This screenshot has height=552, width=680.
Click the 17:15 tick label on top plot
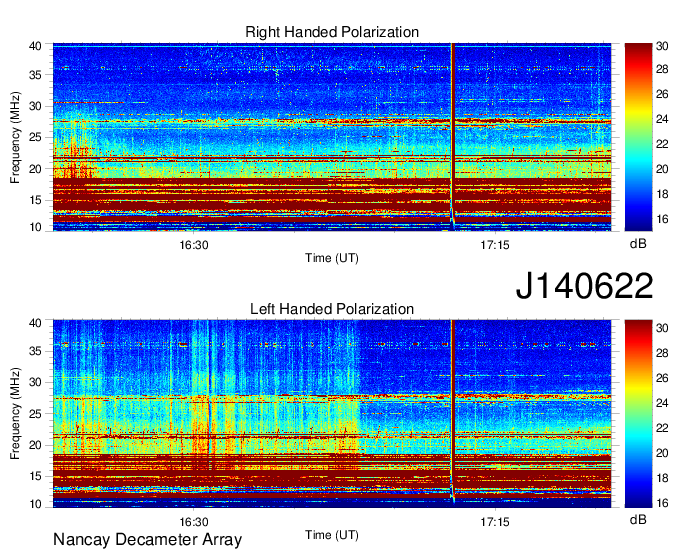pos(495,245)
